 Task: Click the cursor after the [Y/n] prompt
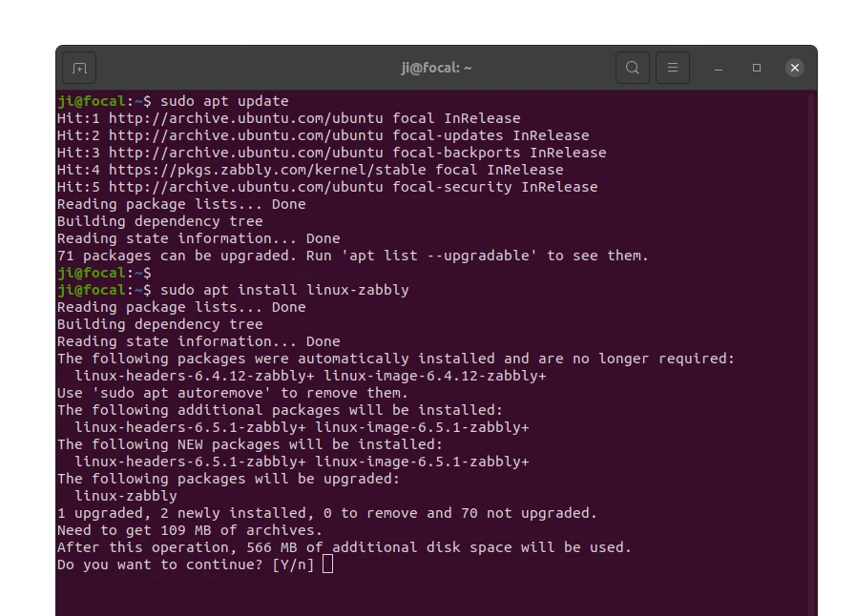click(x=327, y=565)
